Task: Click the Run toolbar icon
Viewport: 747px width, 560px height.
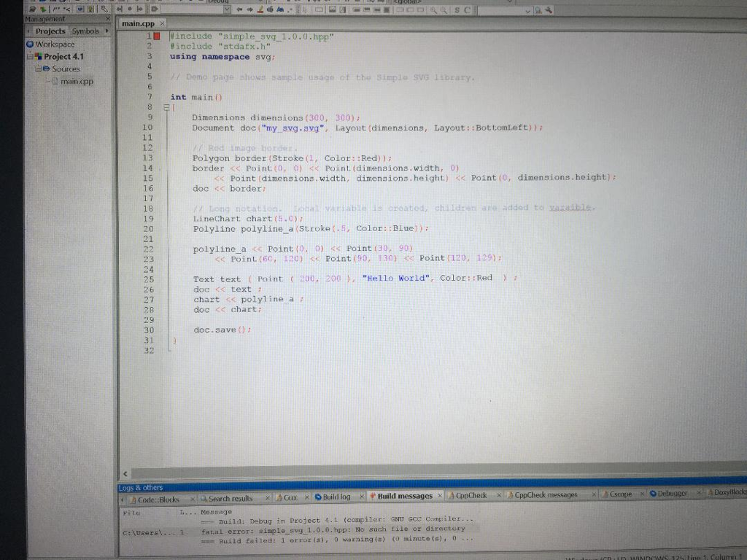Action: click(42, 9)
